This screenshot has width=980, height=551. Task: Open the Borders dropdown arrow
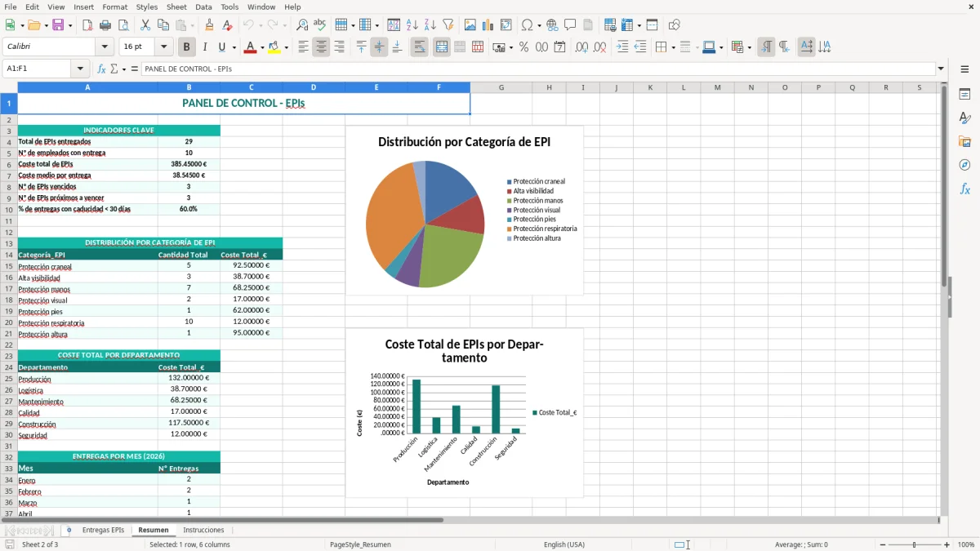pos(673,47)
